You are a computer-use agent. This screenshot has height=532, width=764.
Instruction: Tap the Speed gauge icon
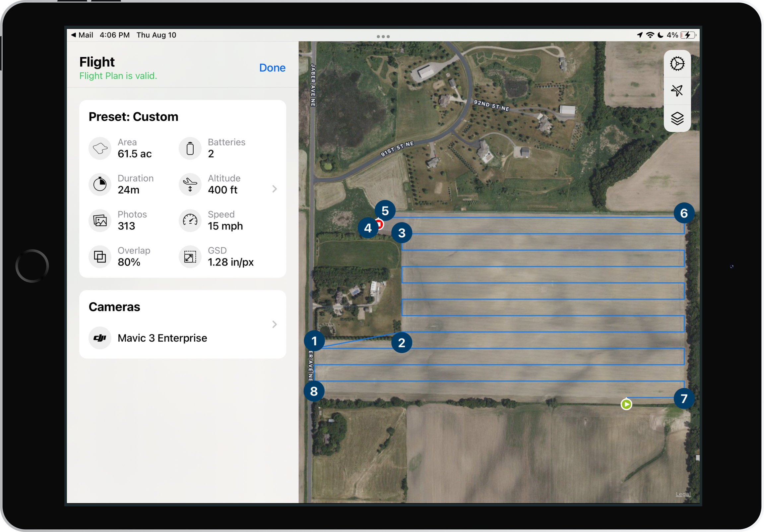[x=190, y=220]
